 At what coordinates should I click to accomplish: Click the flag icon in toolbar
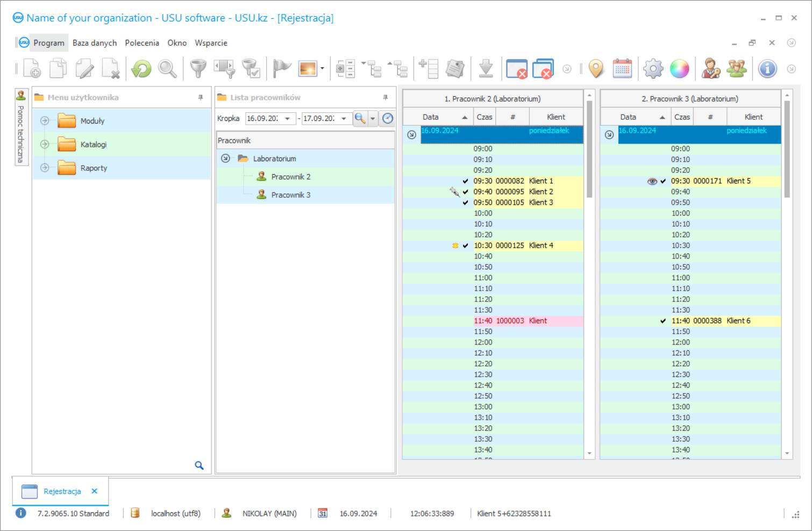pos(282,69)
